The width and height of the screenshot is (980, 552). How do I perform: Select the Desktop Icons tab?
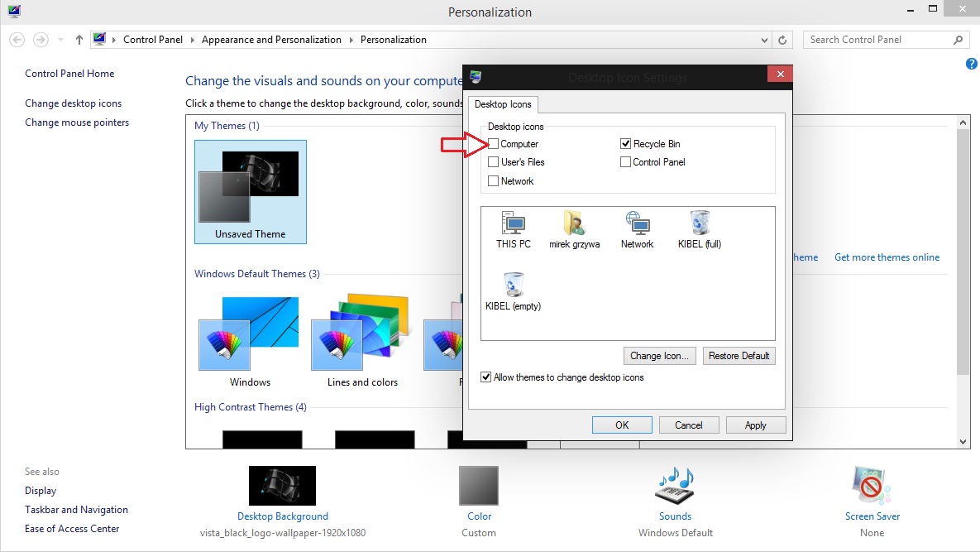503,103
